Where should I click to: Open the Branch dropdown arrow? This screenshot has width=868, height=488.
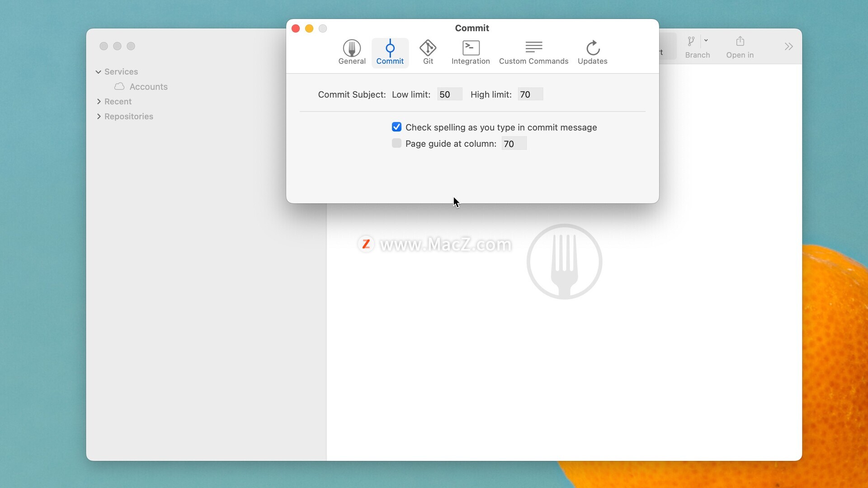click(x=706, y=41)
